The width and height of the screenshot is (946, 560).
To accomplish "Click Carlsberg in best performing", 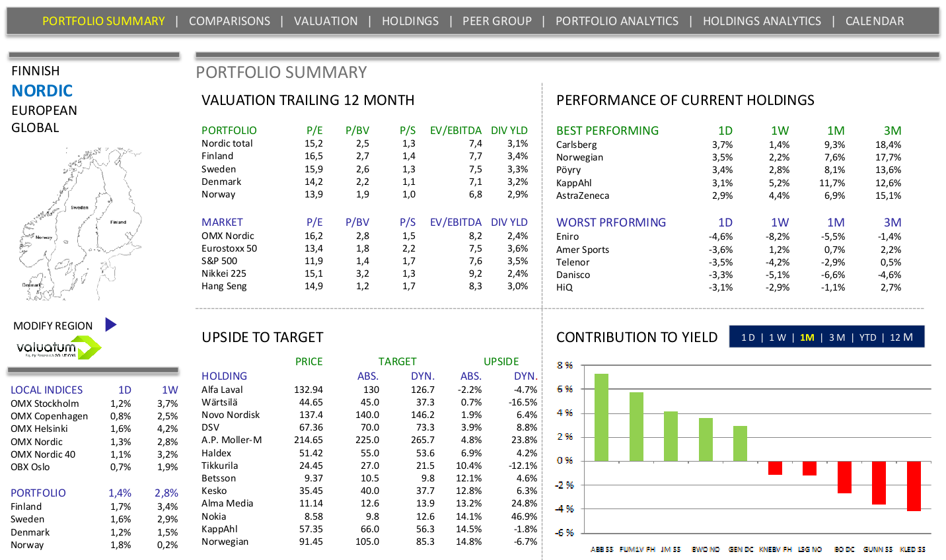I will pos(576,145).
